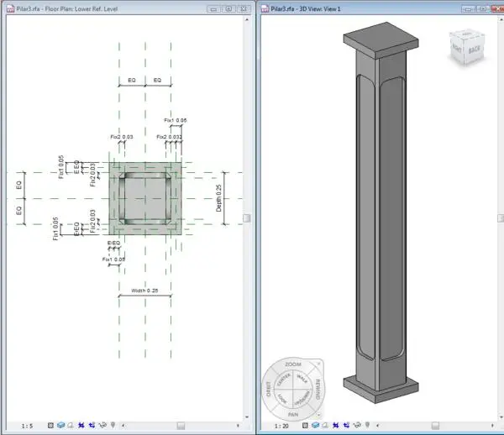Click Floor Plan horizontal scrollbar left arrow
Screen dimensions: 504x435
123,426
